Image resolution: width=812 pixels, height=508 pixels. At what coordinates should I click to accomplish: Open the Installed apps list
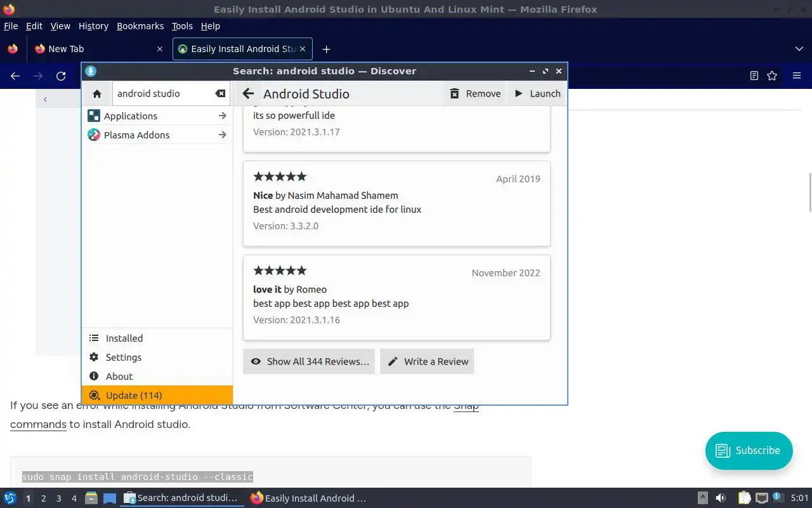point(157,338)
